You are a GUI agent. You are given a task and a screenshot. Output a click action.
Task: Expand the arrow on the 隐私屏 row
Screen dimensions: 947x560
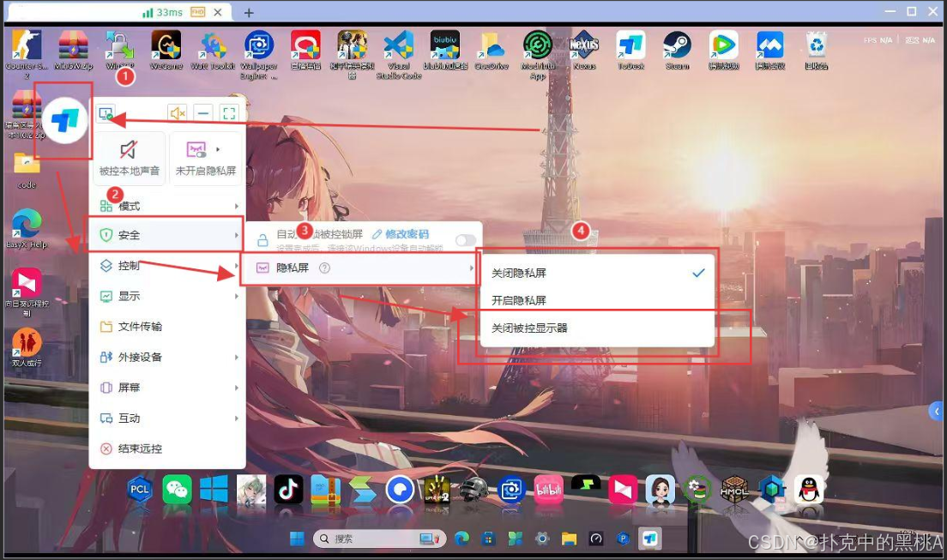[471, 268]
